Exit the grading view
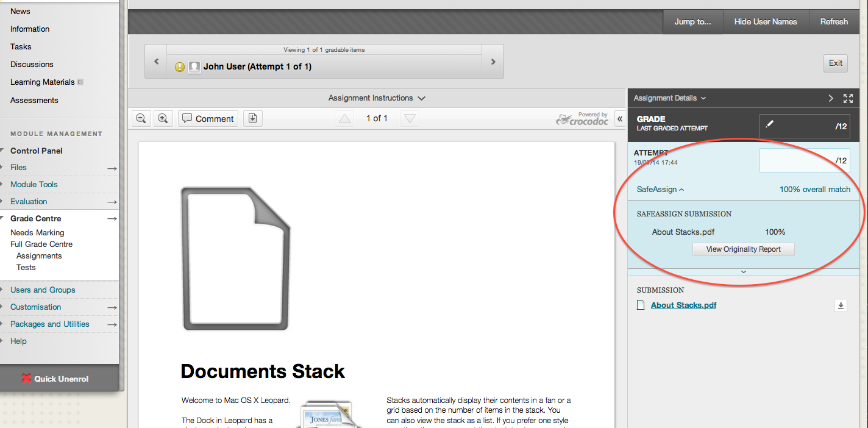Viewport: 868px width, 428px height. [836, 63]
